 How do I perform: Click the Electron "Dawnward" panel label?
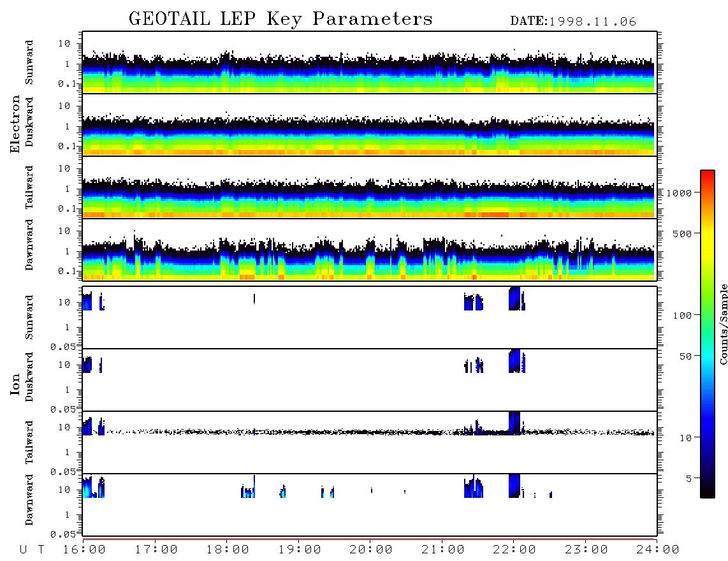pyautogui.click(x=29, y=245)
